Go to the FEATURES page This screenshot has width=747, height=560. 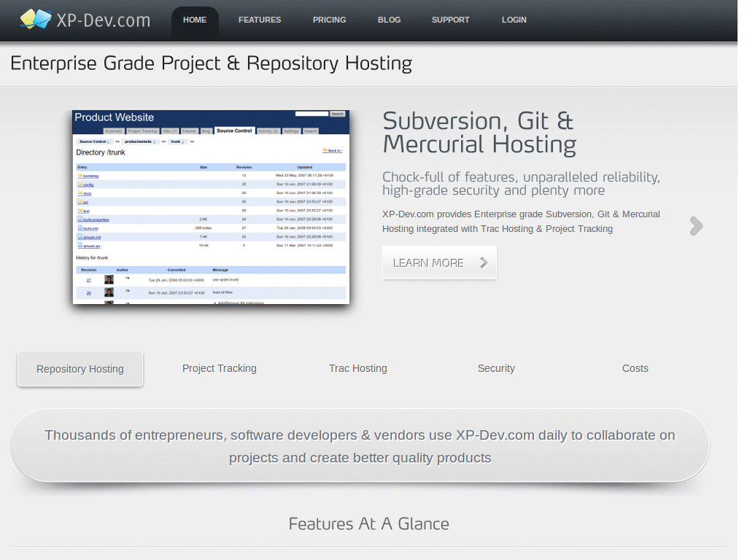point(260,20)
